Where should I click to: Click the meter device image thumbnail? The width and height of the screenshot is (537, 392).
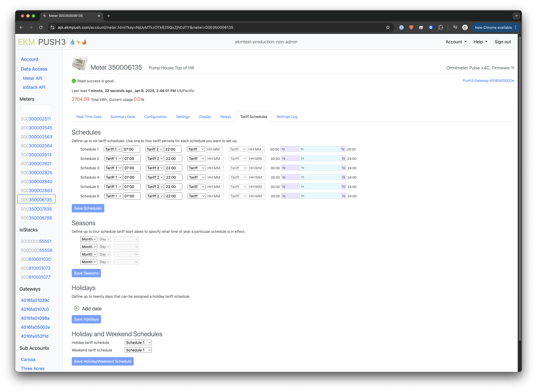point(80,63)
